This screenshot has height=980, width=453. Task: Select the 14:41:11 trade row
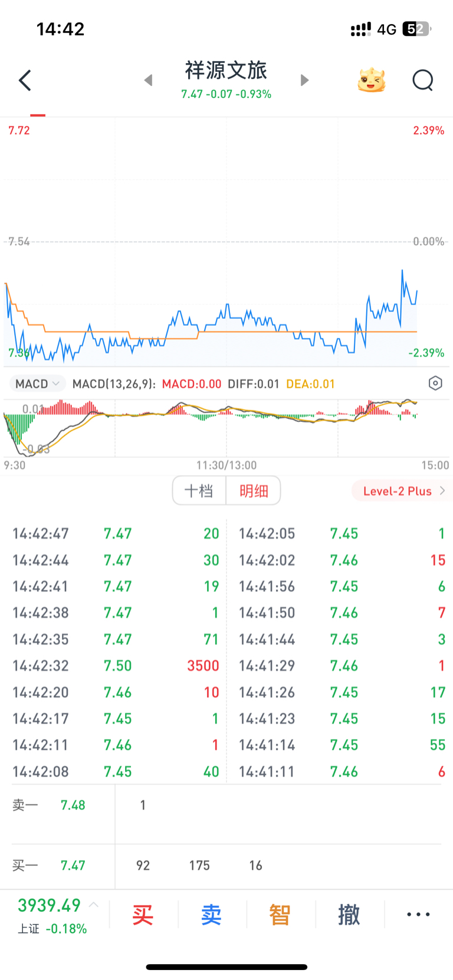tap(342, 772)
